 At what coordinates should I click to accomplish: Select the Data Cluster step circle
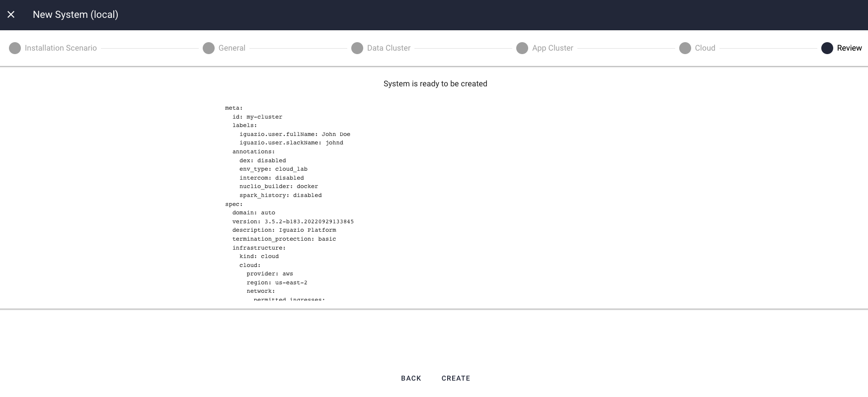coord(357,48)
